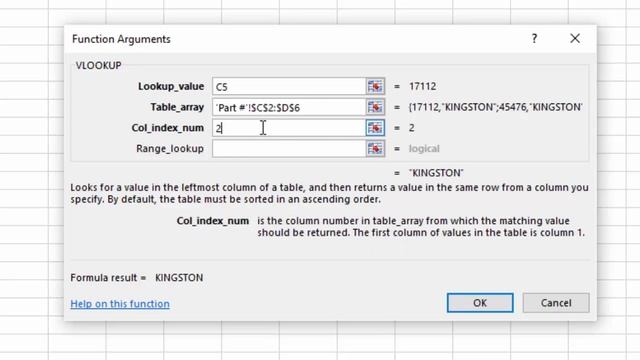Click the 17112 Lookup_value result
This screenshot has height=360, width=640.
coord(422,87)
